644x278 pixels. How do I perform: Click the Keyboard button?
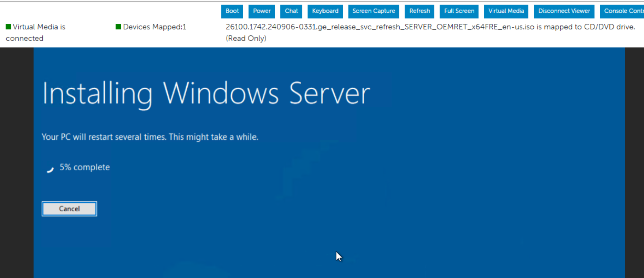(x=325, y=11)
